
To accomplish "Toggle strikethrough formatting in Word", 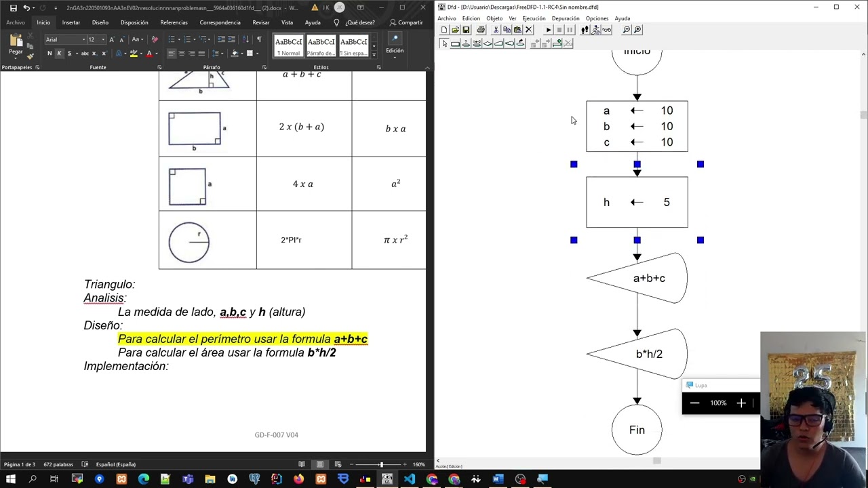I will point(85,54).
